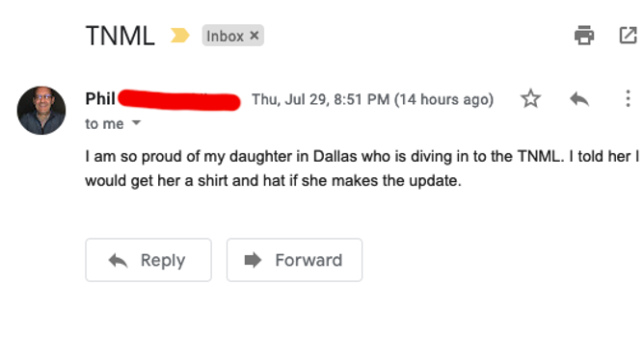Click the Inbox label tag
This screenshot has width=644, height=362.
[233, 36]
